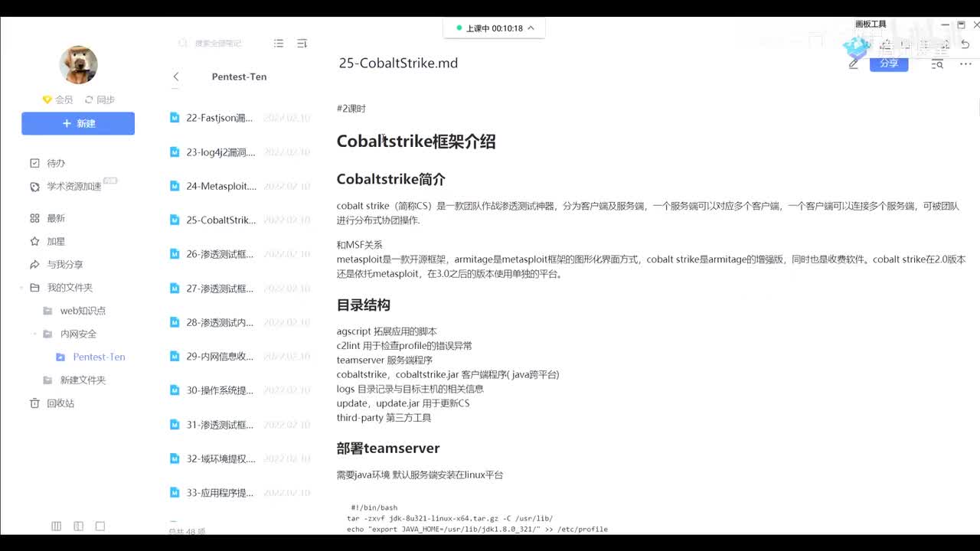Click the blue 分享 share button

pos(889,64)
